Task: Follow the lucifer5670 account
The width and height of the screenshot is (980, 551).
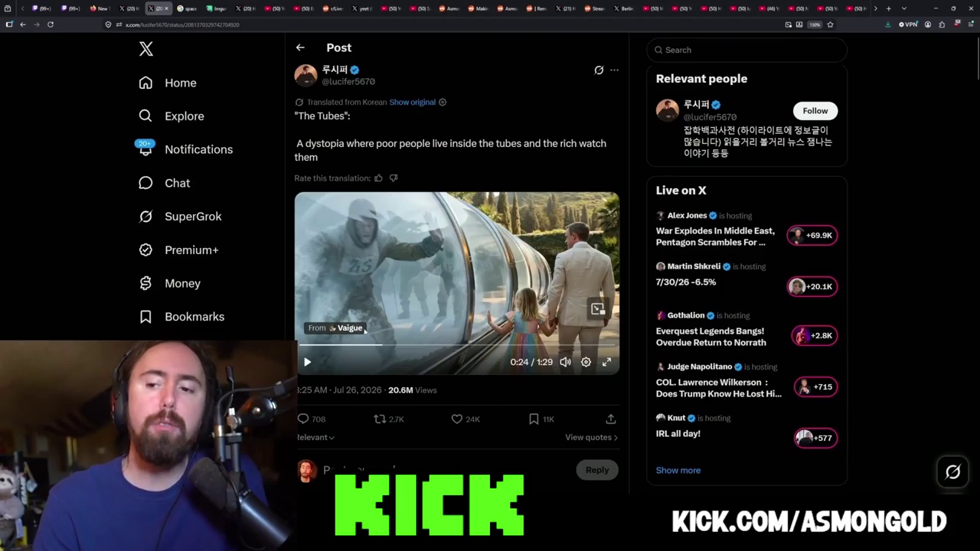Action: (x=815, y=111)
